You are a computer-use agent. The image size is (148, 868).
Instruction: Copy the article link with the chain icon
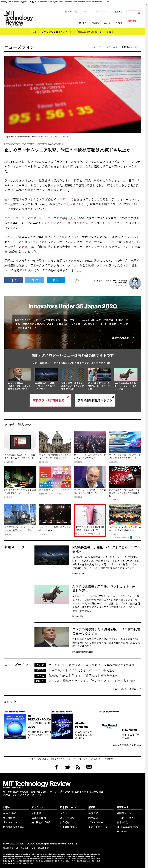[77, 280]
